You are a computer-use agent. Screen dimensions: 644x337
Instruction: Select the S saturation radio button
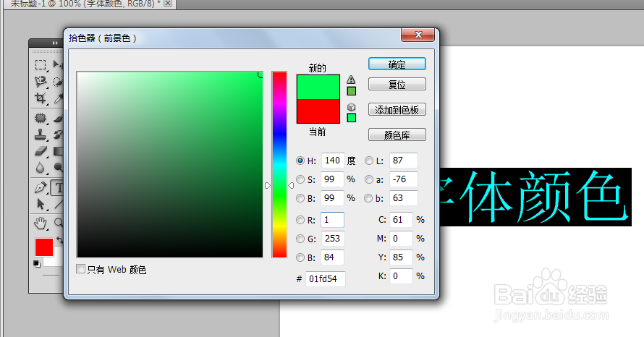[x=300, y=179]
